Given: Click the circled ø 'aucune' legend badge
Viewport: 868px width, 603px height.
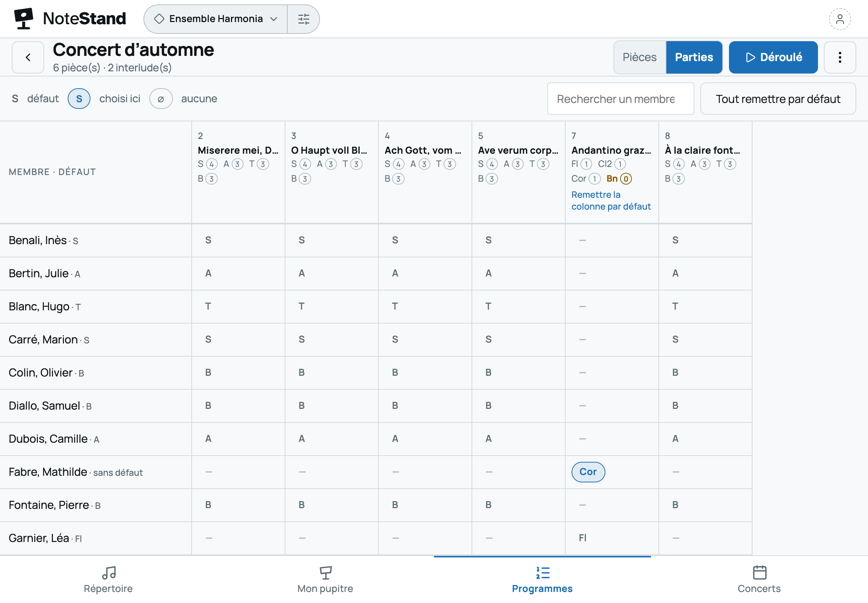Looking at the screenshot, I should click(x=161, y=99).
